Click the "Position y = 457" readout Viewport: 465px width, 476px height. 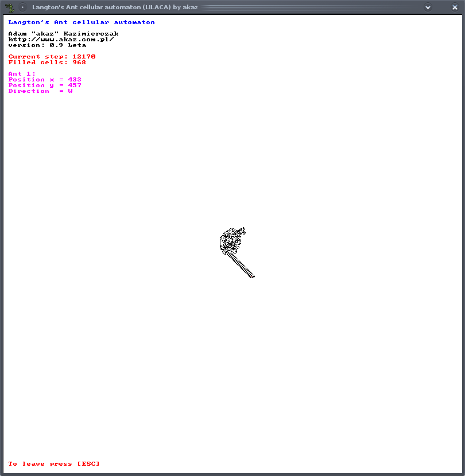point(45,85)
